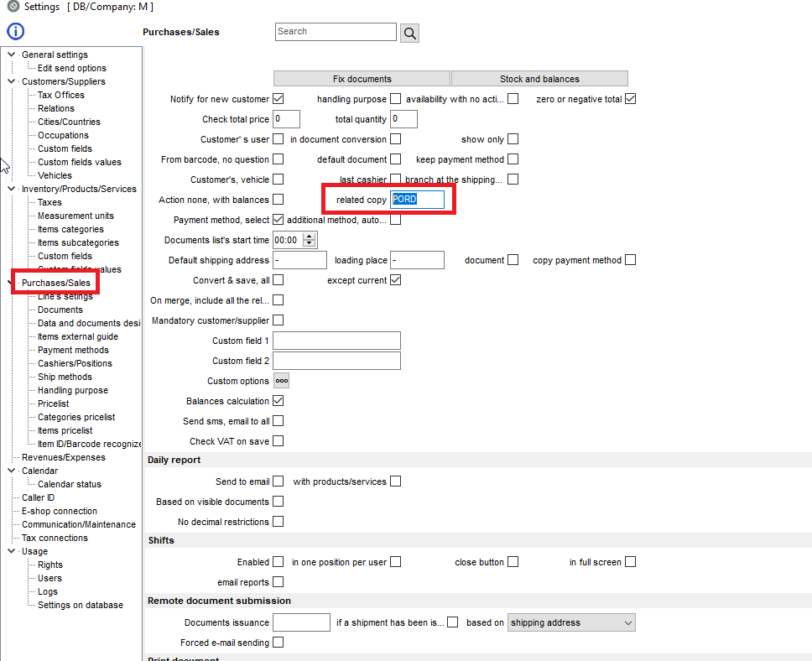Click the blue info icon
Screen dimensions: 812x661
coord(15,32)
